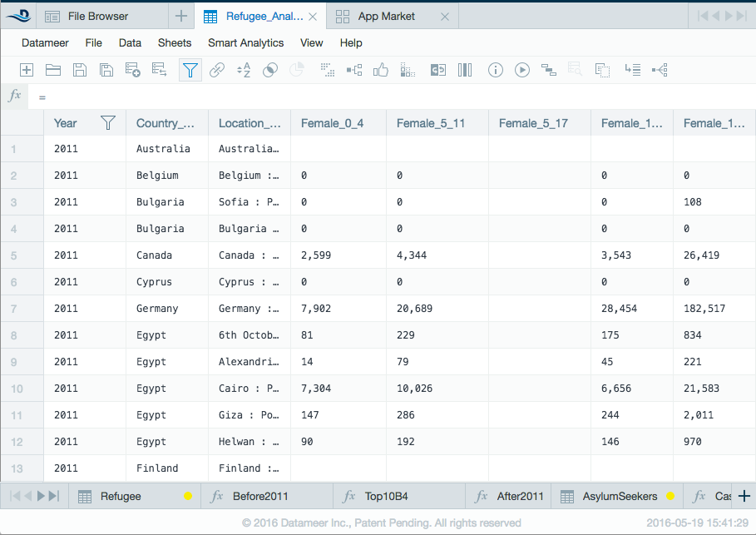This screenshot has width=756, height=535.
Task: Click the add data source icon
Action: pos(132,70)
